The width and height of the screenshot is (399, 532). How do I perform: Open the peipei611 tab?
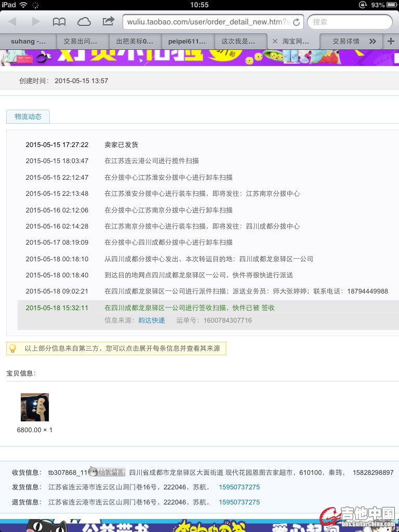pos(187,41)
